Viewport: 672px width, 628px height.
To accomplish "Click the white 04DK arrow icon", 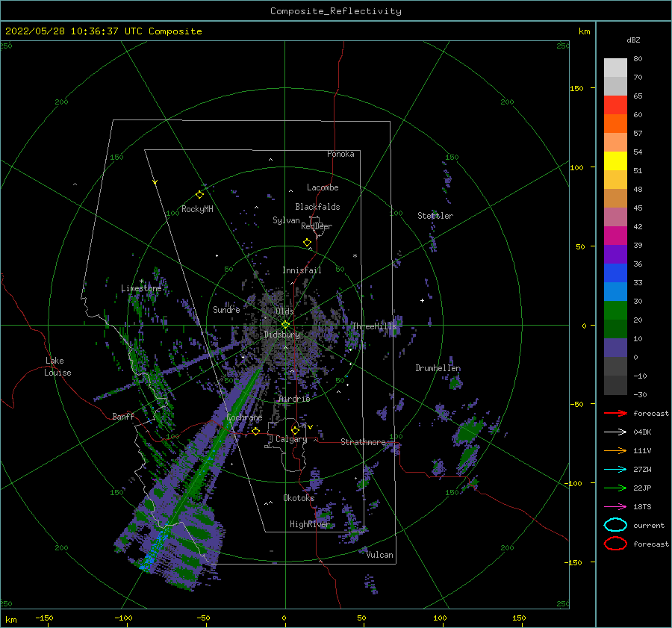I will click(615, 432).
